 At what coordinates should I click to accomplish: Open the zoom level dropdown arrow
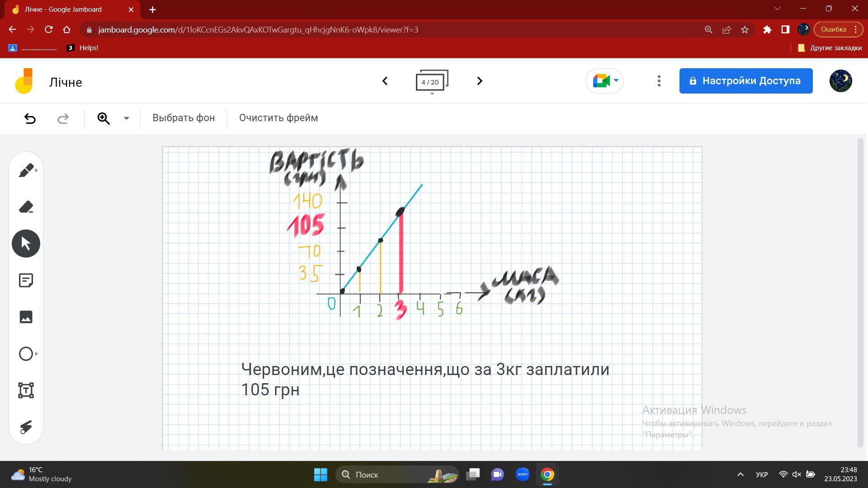(126, 118)
